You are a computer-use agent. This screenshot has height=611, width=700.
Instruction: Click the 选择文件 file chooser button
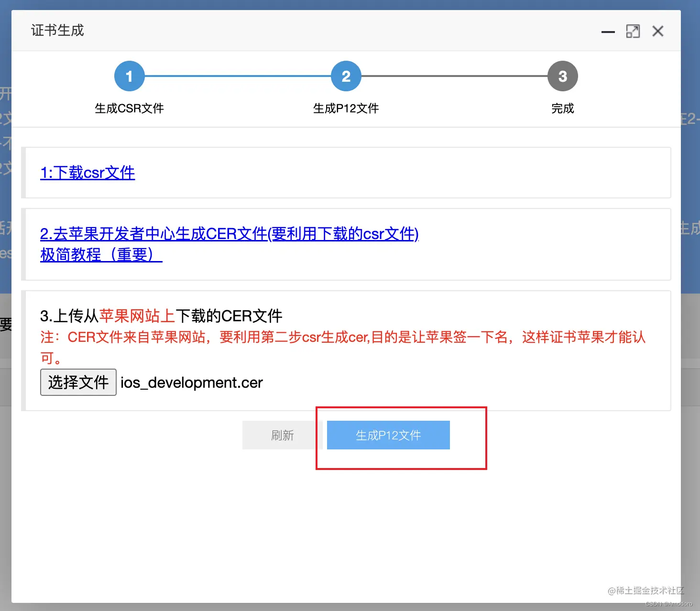pyautogui.click(x=78, y=382)
